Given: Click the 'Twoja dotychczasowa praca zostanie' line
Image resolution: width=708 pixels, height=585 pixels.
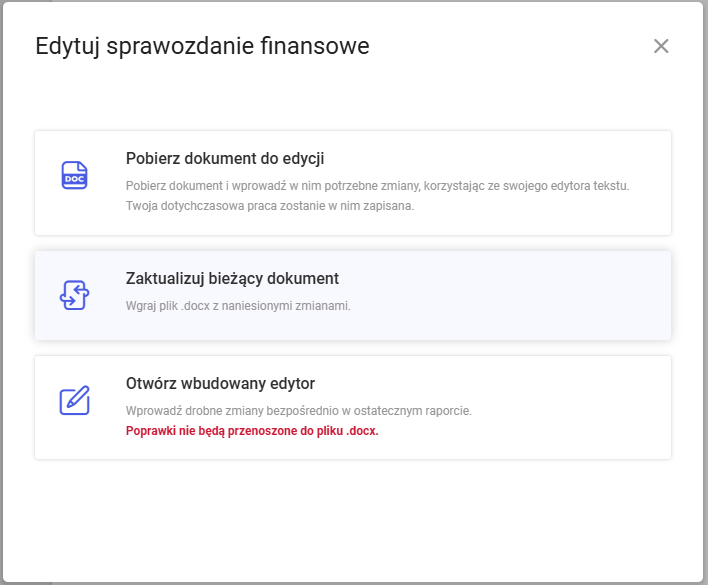Looking at the screenshot, I should click(x=270, y=206).
